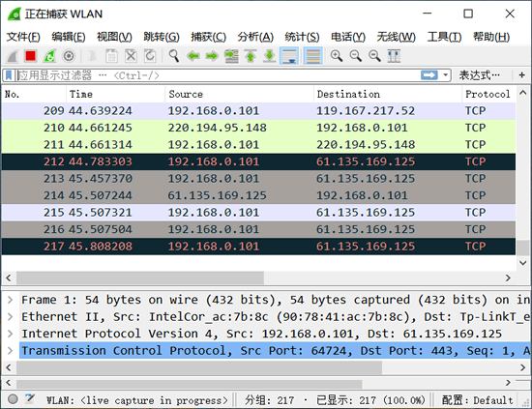The image size is (532, 409).
Task: Open the 无线(W) menu
Action: [x=396, y=37]
